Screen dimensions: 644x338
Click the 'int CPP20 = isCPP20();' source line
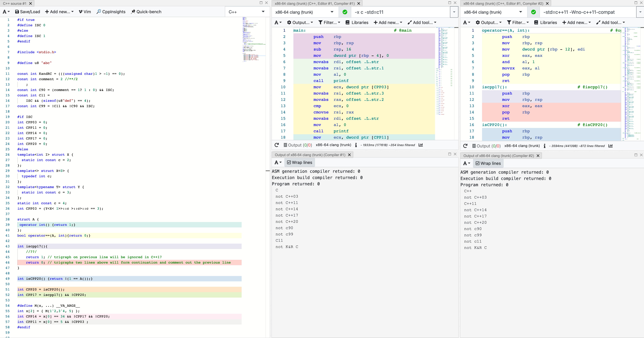click(41, 290)
